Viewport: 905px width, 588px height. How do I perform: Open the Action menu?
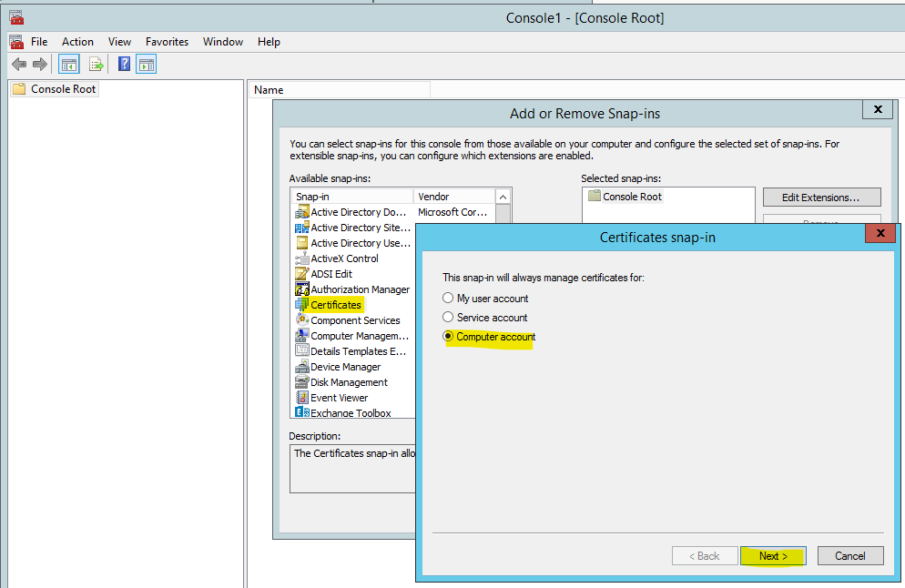coord(77,42)
